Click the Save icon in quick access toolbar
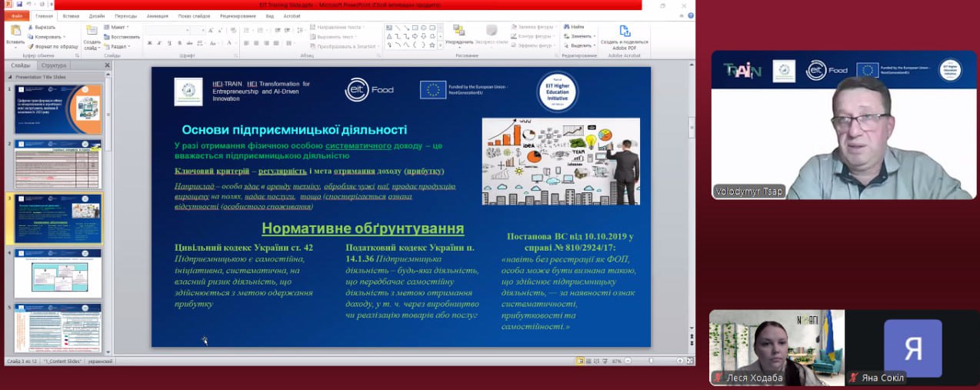 tap(19, 4)
